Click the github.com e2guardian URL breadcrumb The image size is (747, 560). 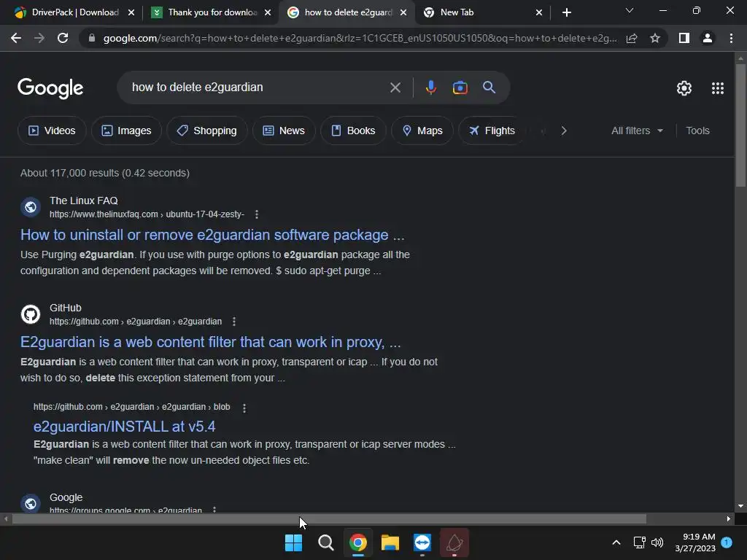pos(135,322)
